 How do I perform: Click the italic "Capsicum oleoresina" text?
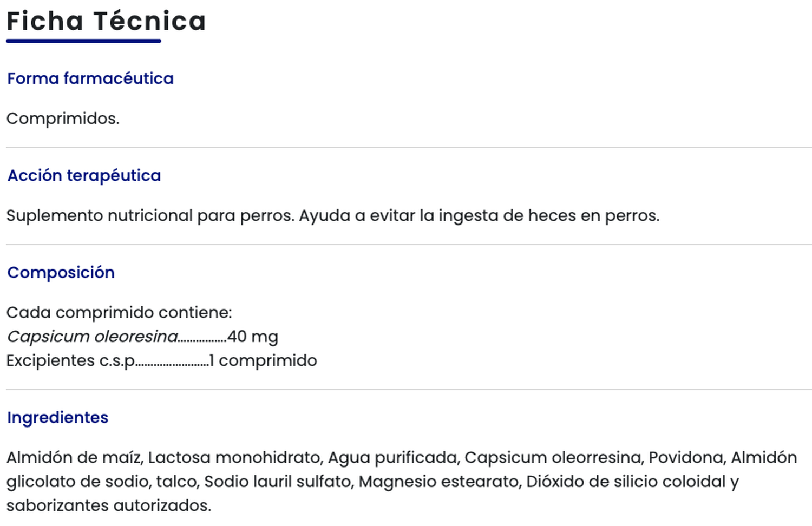click(x=93, y=337)
